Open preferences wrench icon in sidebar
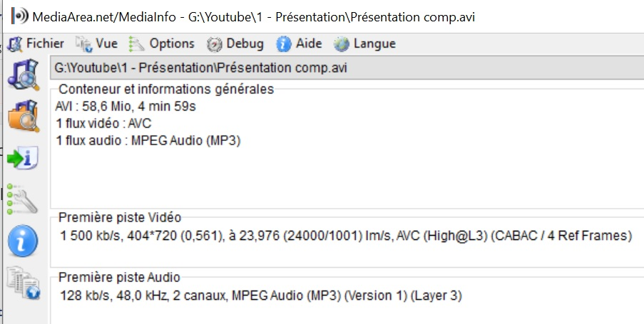Image resolution: width=644 pixels, height=324 pixels. click(23, 199)
